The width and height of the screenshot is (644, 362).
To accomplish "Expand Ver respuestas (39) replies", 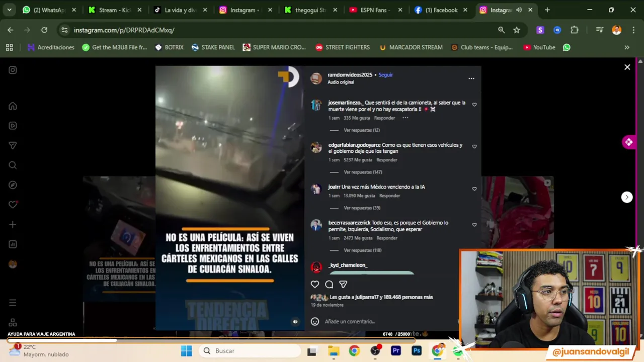I will point(362,208).
